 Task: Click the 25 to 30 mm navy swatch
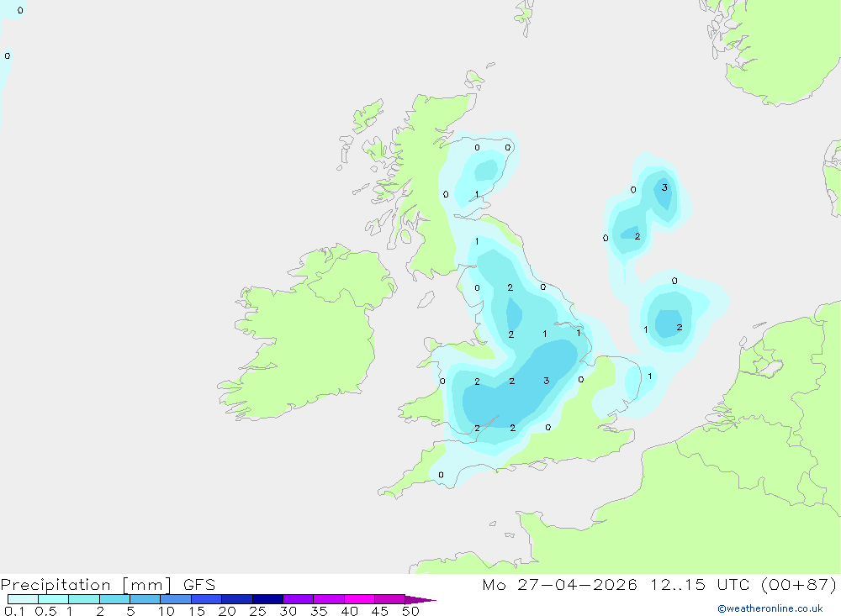click(x=267, y=599)
